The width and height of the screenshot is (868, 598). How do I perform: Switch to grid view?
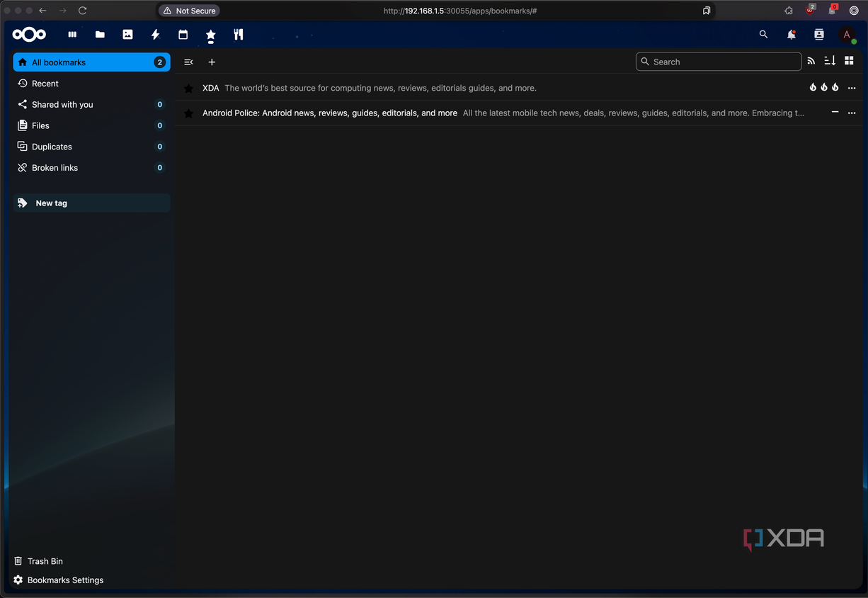[x=850, y=62]
